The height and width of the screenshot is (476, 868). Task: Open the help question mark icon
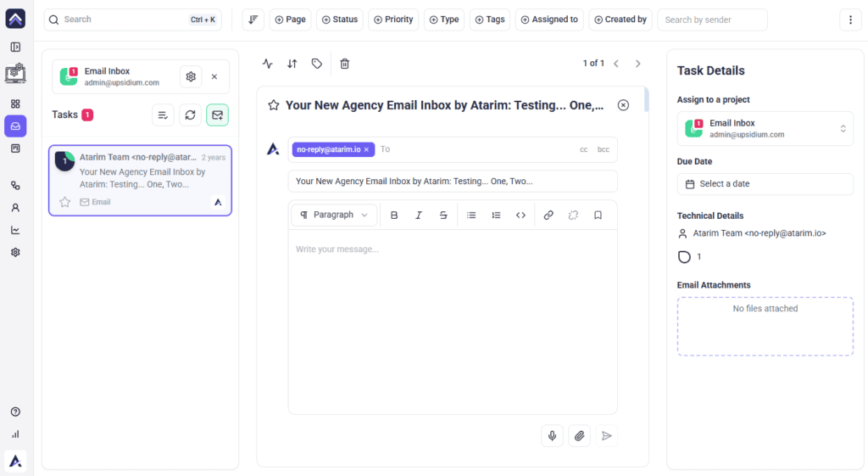(x=15, y=412)
